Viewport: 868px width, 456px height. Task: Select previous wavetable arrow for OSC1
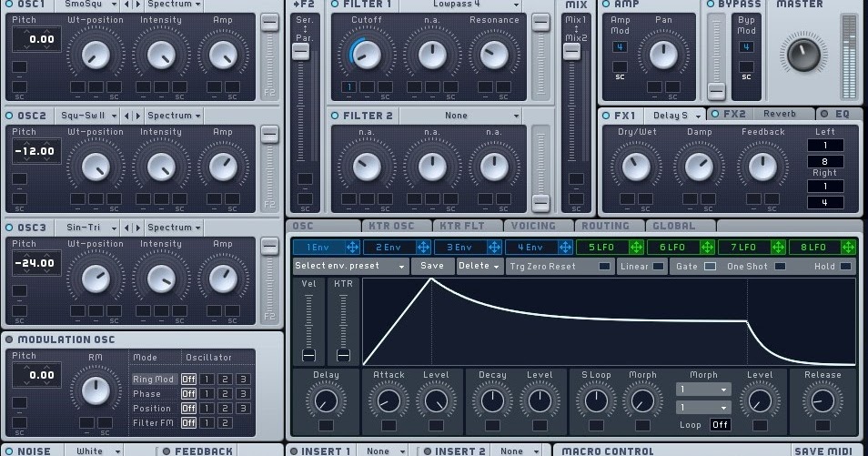(126, 5)
